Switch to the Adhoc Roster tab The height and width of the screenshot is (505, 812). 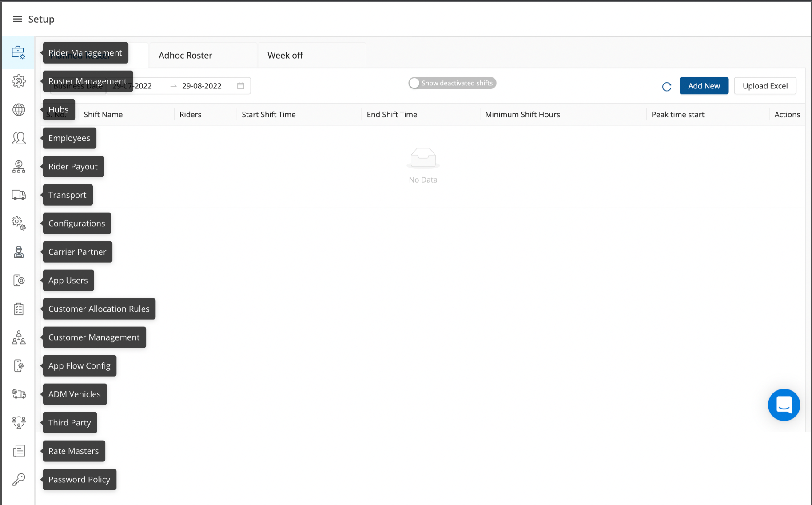185,56
